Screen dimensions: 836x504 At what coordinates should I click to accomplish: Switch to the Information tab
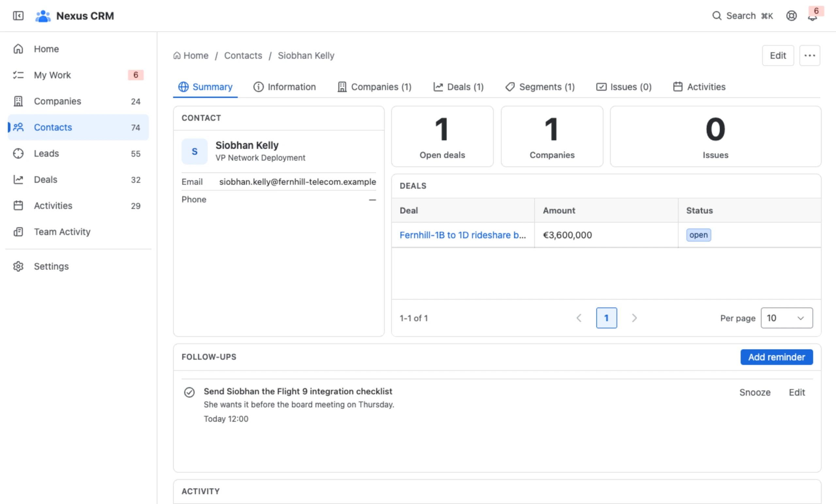284,87
